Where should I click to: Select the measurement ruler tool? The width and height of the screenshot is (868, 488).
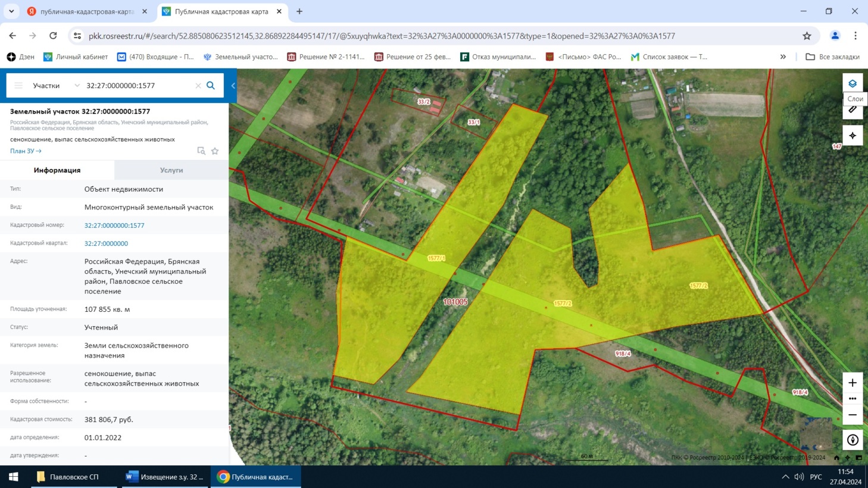[853, 110]
